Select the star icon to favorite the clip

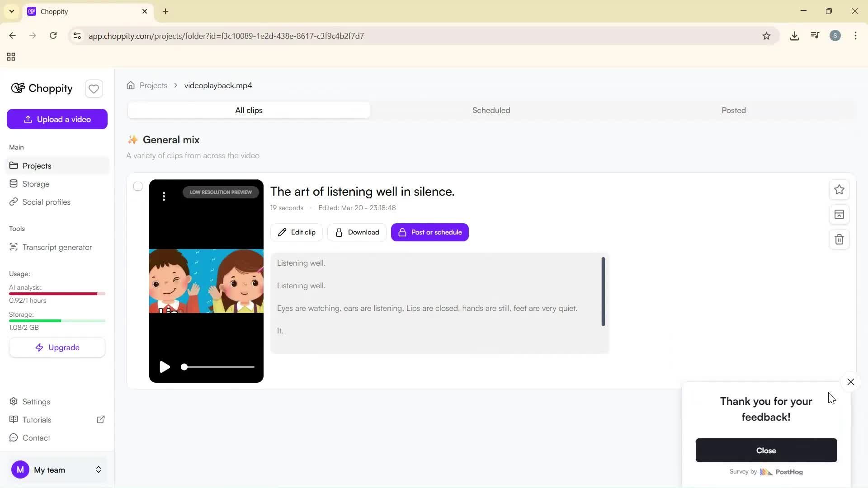(x=839, y=190)
